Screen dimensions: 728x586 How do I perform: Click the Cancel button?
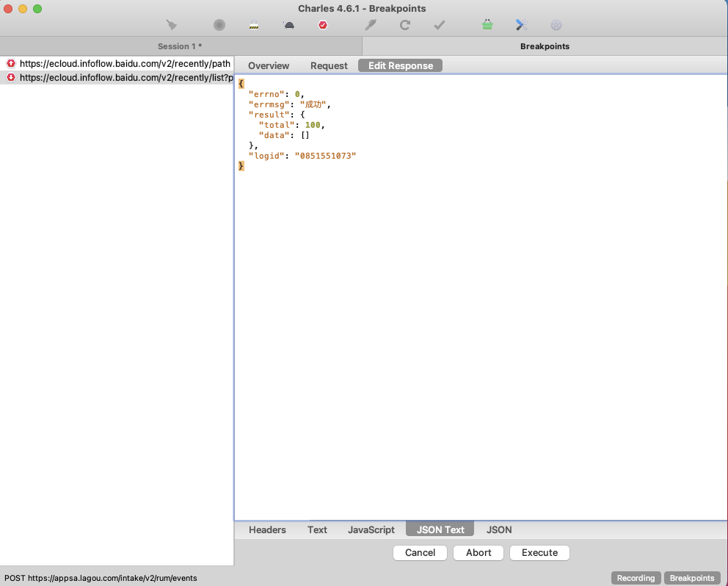pyautogui.click(x=421, y=552)
